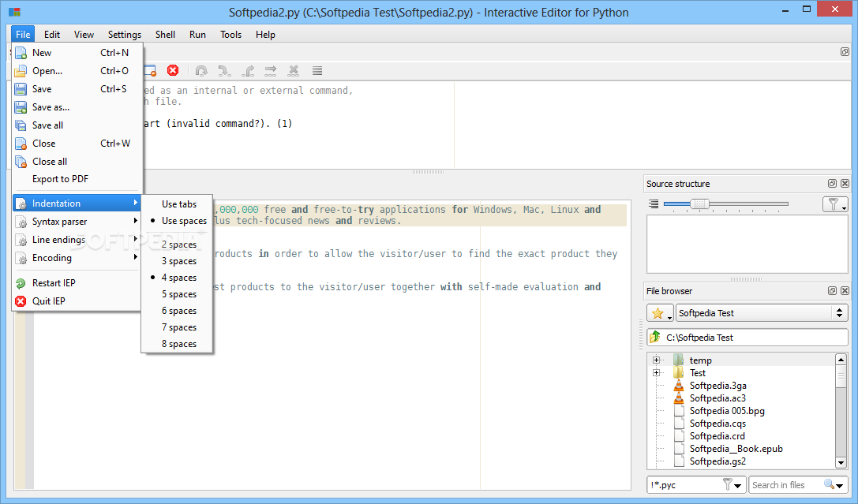Choose Save as... in File menu
The image size is (858, 504).
77,107
